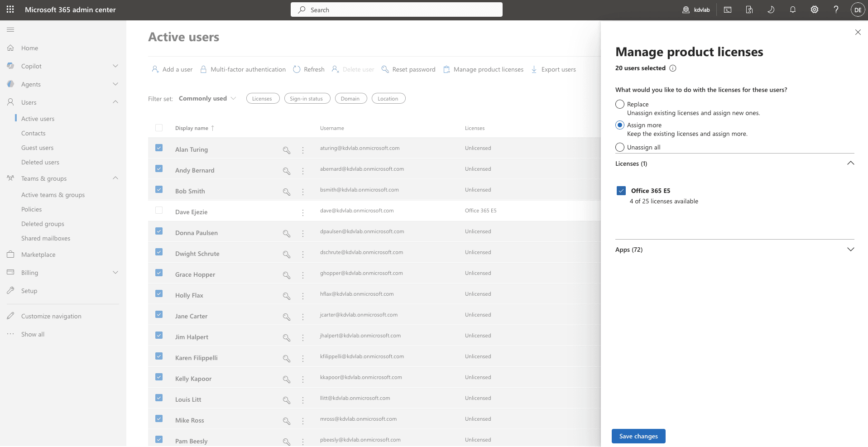Open notifications bell icon
This screenshot has width=868, height=447.
click(792, 10)
